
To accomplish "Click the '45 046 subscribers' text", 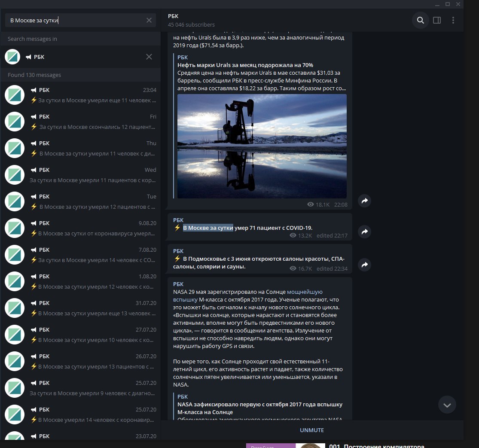I will (191, 25).
